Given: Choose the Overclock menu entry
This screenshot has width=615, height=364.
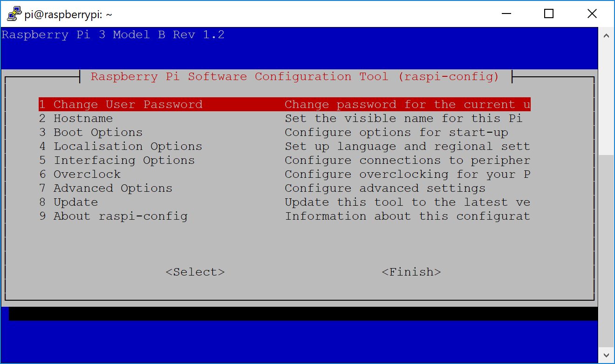Looking at the screenshot, I should (x=285, y=174).
